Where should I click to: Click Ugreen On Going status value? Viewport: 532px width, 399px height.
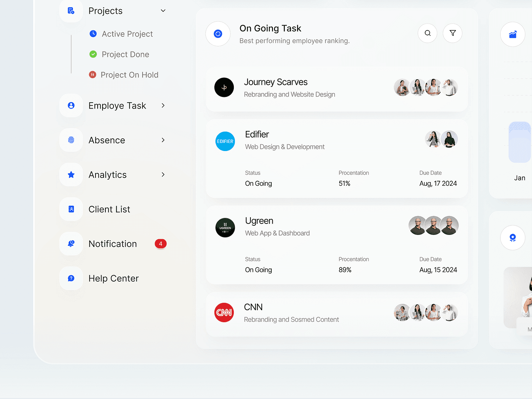(x=259, y=270)
